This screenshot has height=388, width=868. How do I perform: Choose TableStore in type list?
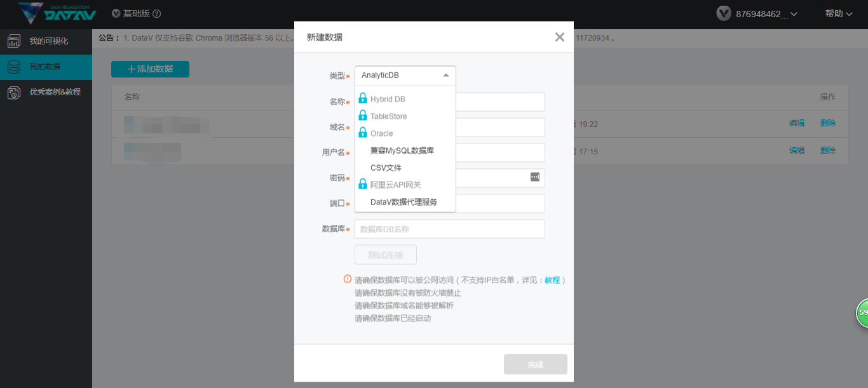pos(389,116)
